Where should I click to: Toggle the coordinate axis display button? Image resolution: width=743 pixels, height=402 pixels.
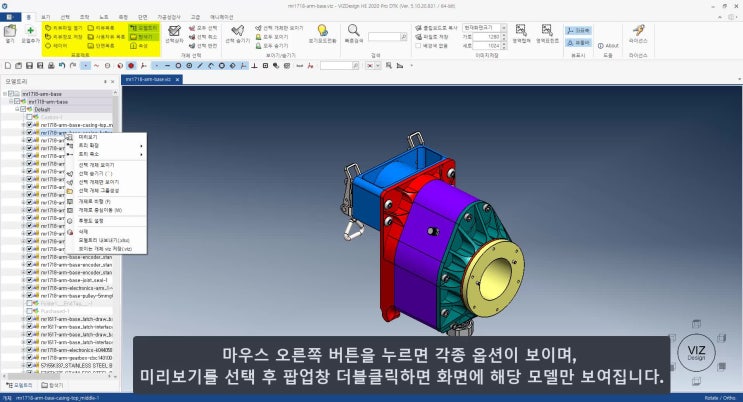pos(578,30)
